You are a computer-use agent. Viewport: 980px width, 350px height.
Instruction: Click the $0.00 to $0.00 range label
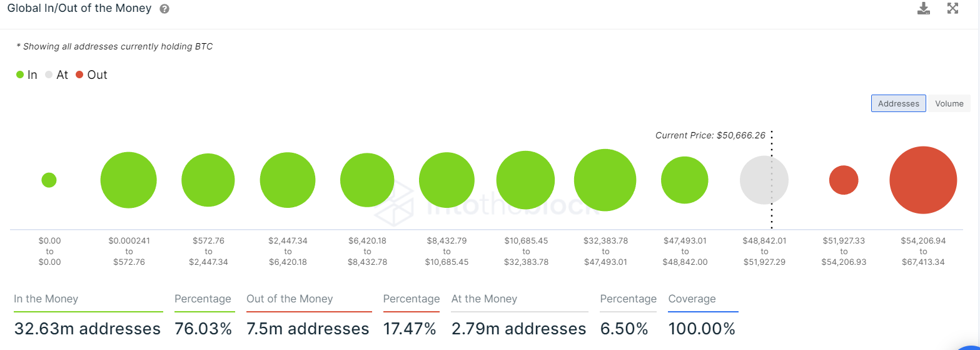[49, 251]
